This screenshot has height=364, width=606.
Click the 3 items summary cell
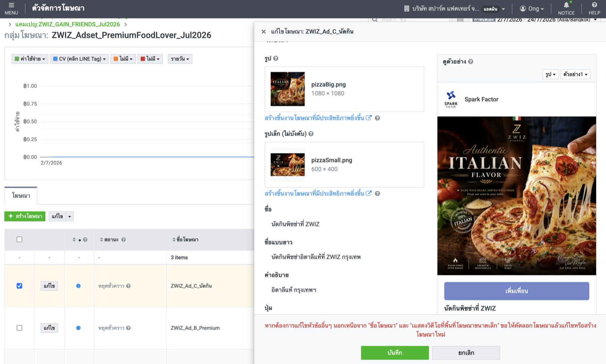[x=179, y=258]
